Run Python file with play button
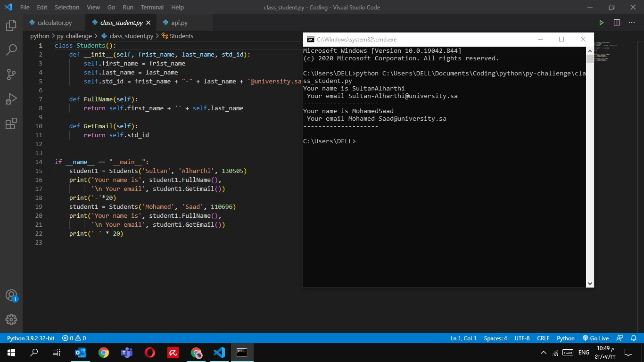Image resolution: width=644 pixels, height=362 pixels. coord(601,23)
